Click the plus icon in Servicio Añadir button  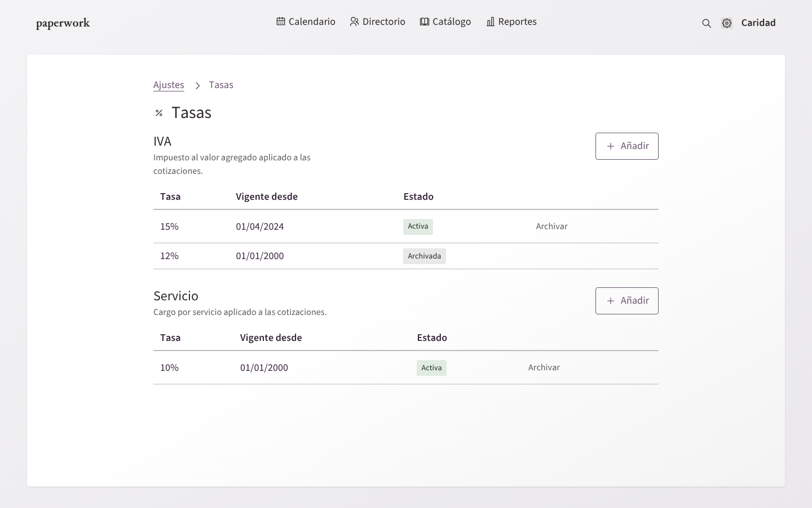[x=611, y=301]
